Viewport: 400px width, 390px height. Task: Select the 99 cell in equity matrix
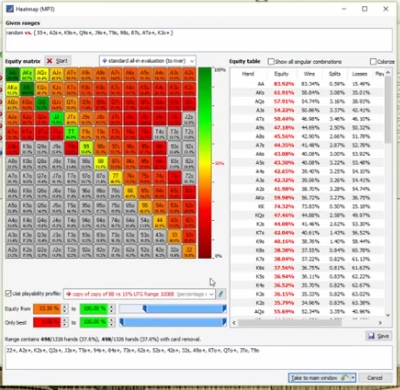pyautogui.click(x=86, y=148)
